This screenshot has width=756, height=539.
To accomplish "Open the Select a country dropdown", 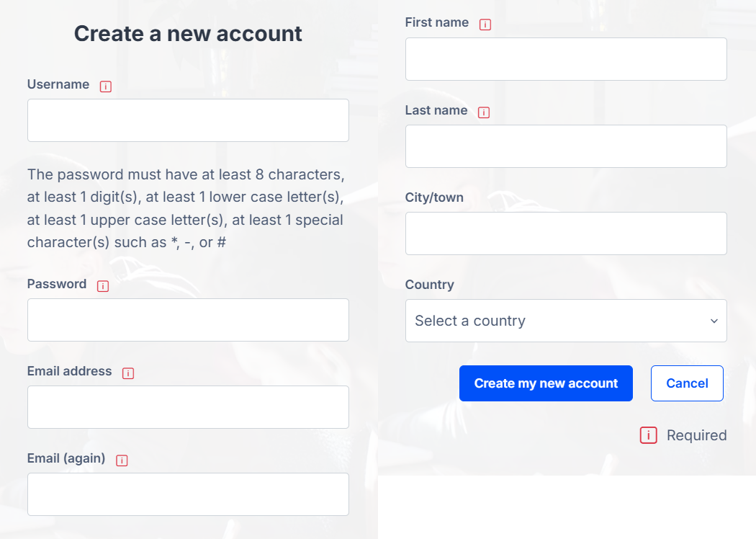I will pos(565,321).
